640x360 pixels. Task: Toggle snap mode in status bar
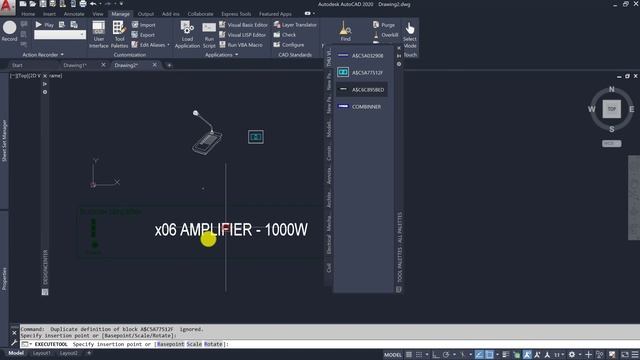(419, 355)
